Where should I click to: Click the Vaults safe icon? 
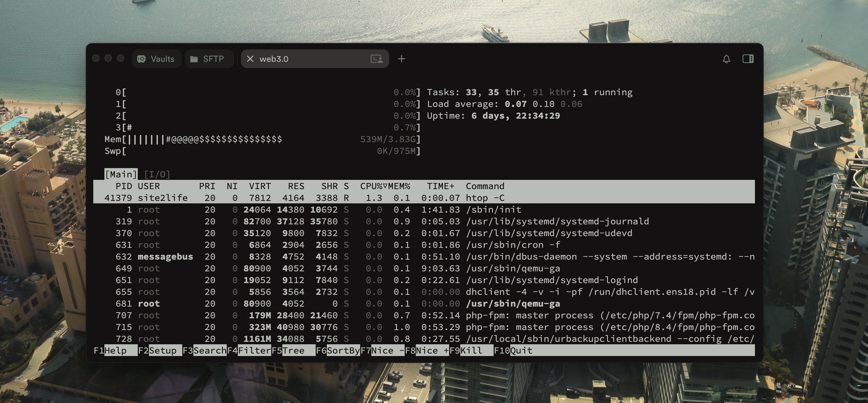click(141, 59)
